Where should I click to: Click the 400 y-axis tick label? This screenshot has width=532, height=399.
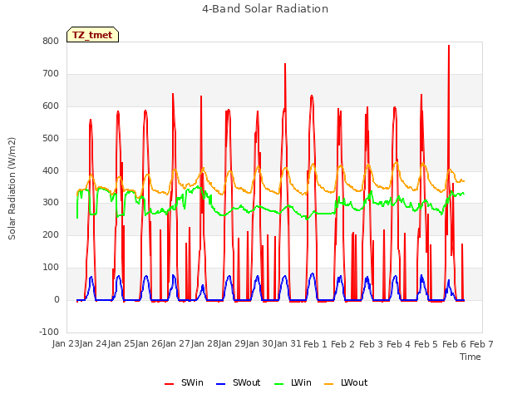pyautogui.click(x=51, y=171)
